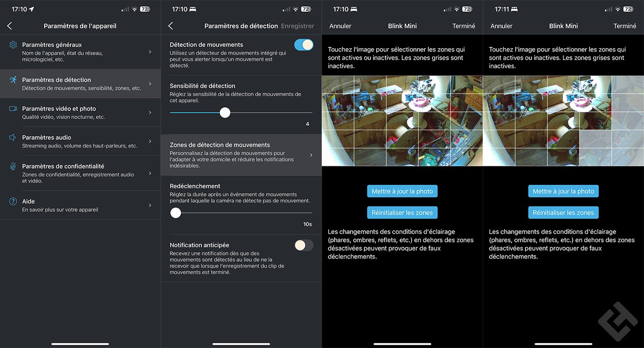This screenshot has width=644, height=348.
Task: Click Redéclenchement slider handle
Action: pyautogui.click(x=176, y=213)
